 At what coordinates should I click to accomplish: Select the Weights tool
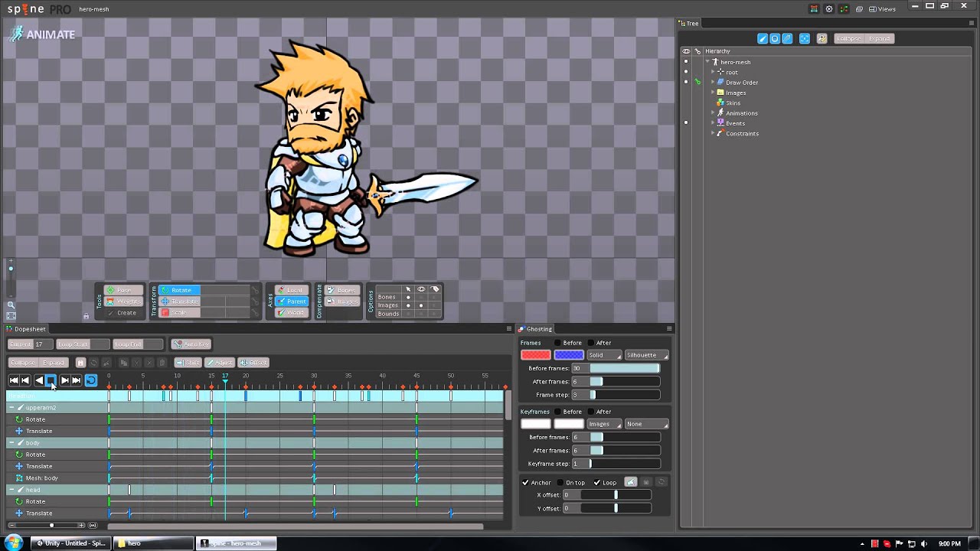pos(123,302)
